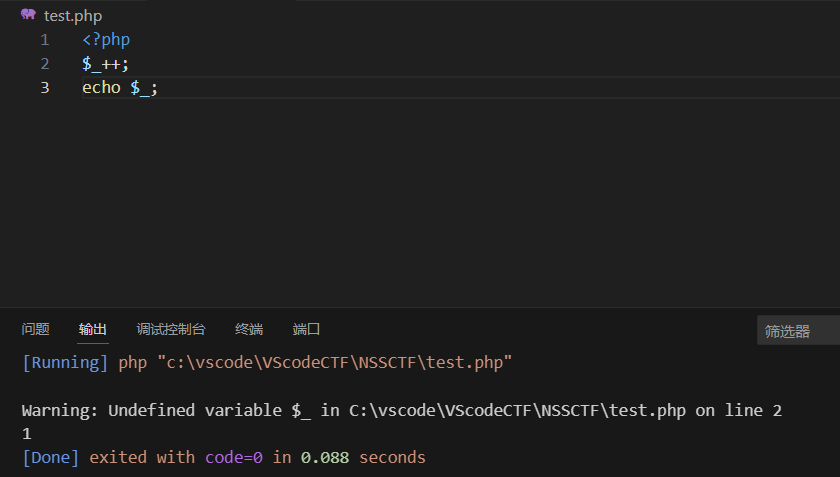Screen dimensions: 840x477
Task: Switch to the 终端 (Terminal) tab
Action: click(x=249, y=329)
